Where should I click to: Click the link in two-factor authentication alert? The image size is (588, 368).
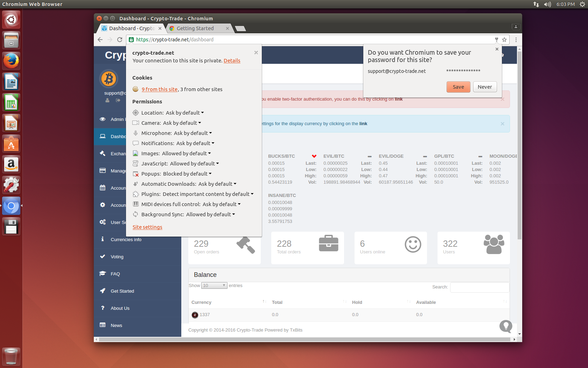pyautogui.click(x=399, y=99)
